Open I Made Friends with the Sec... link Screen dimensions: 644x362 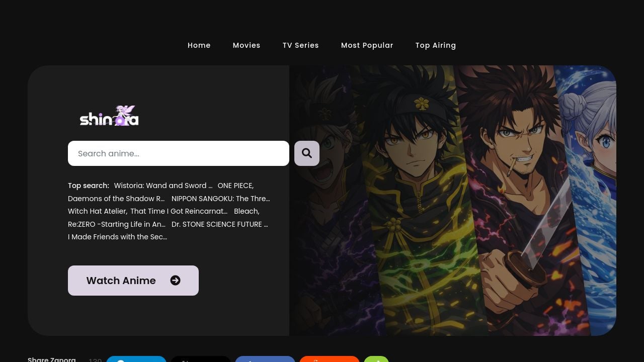point(118,237)
